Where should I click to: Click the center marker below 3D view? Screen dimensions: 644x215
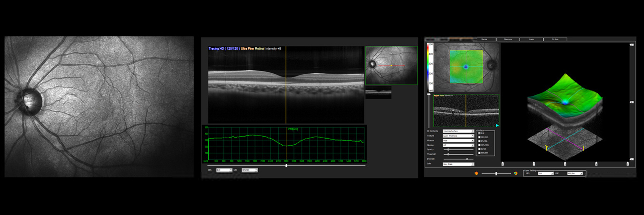pyautogui.click(x=565, y=163)
